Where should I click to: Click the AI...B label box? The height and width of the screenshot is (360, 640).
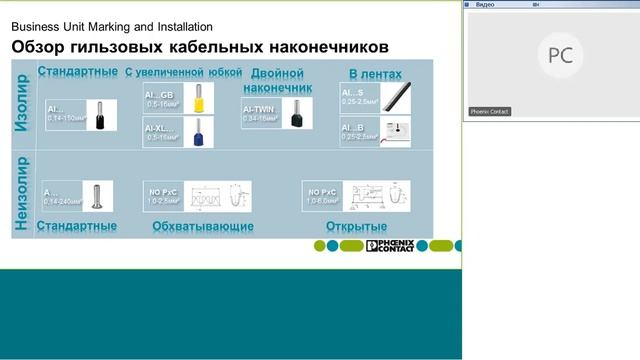coord(360,132)
